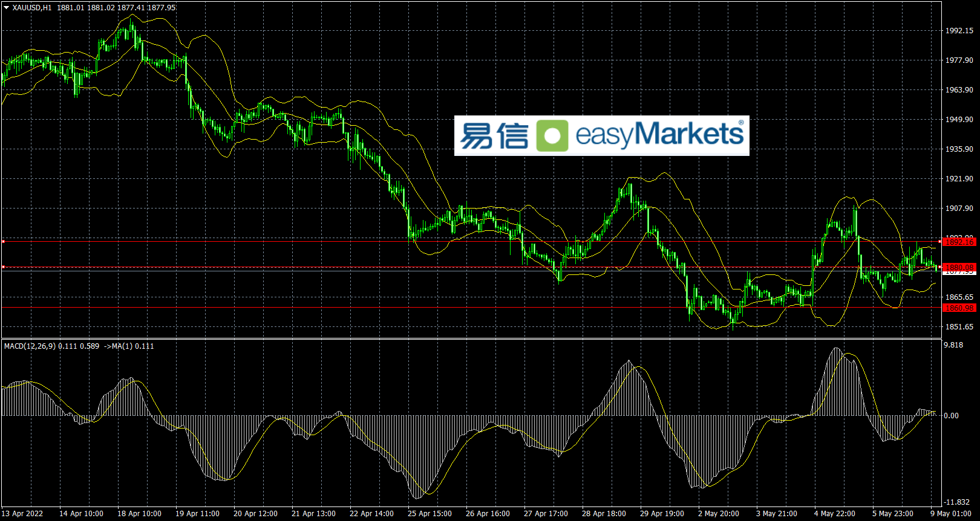Select the red 1880.08 price tag
This screenshot has width=980, height=521.
pyautogui.click(x=959, y=267)
